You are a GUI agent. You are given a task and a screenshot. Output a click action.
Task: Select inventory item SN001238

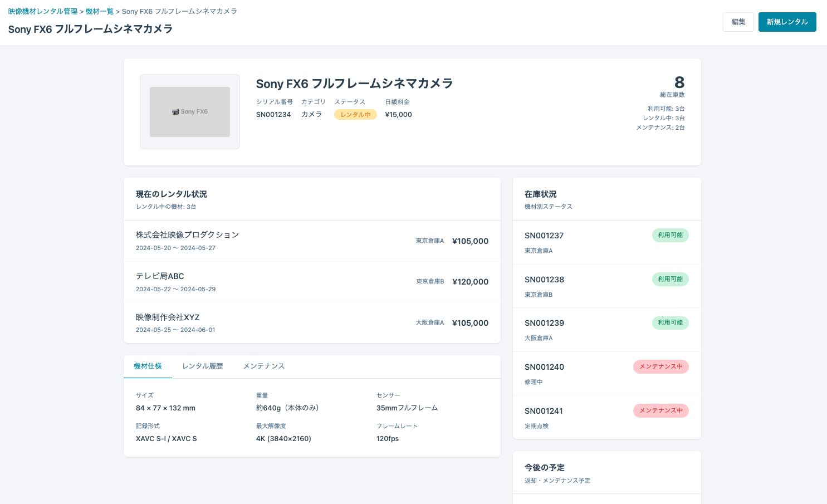pyautogui.click(x=606, y=286)
